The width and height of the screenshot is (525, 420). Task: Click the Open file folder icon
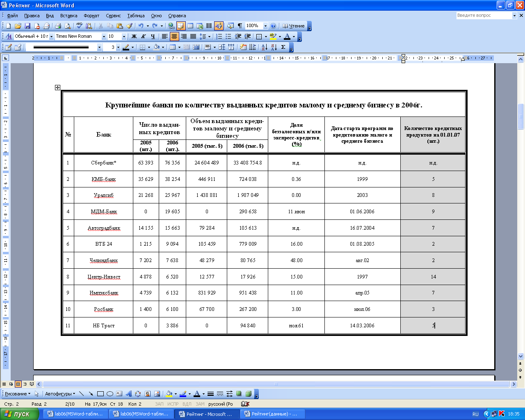pos(18,26)
